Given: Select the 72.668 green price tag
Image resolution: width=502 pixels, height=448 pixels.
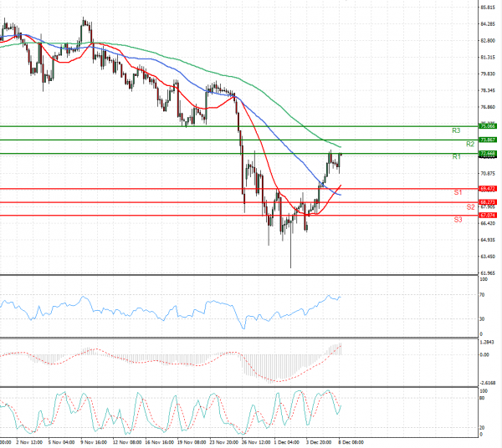Looking at the screenshot, I should pyautogui.click(x=488, y=154).
